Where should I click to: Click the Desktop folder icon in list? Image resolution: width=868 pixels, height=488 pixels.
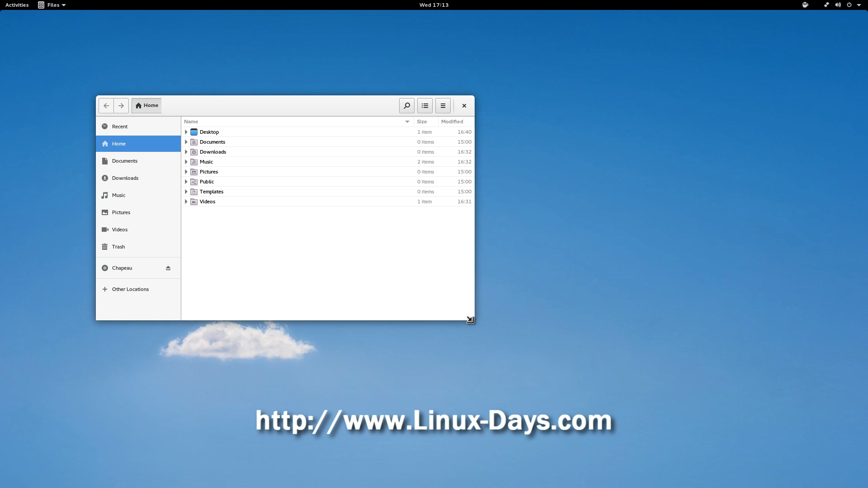(194, 132)
